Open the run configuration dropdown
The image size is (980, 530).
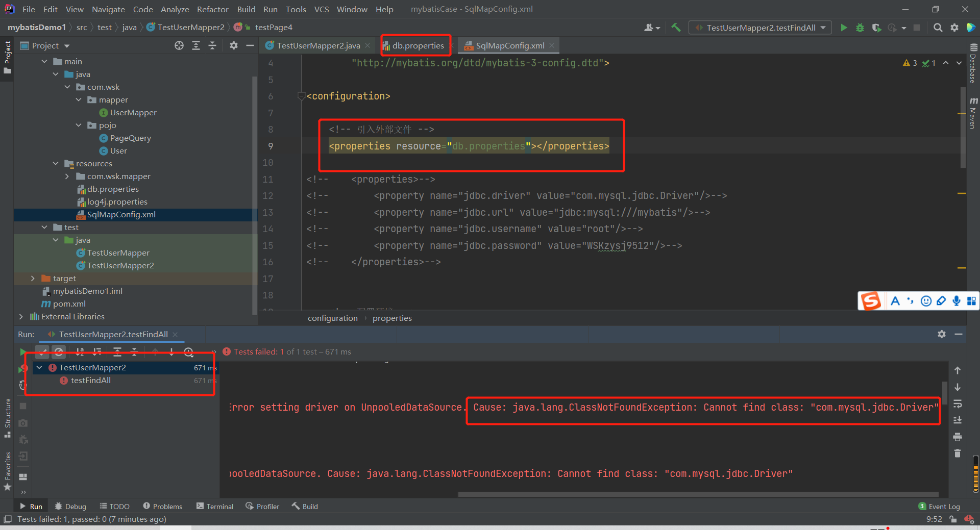[x=760, y=28]
